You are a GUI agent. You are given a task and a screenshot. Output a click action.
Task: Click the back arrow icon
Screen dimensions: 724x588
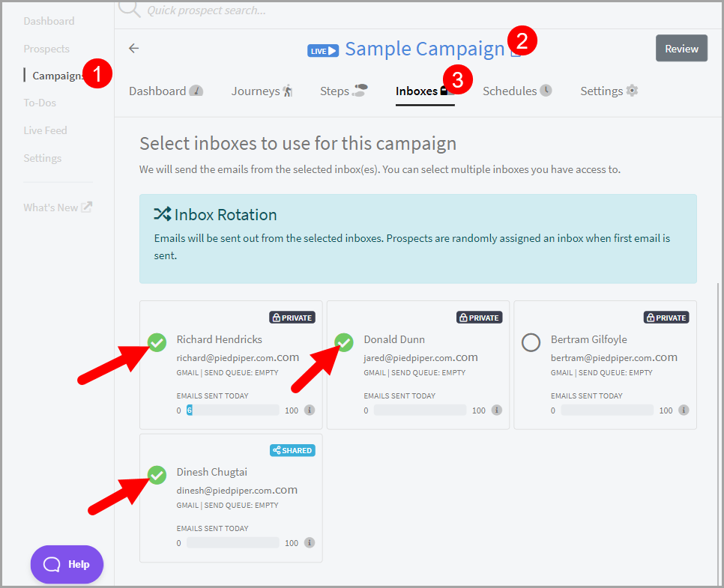[x=134, y=49]
